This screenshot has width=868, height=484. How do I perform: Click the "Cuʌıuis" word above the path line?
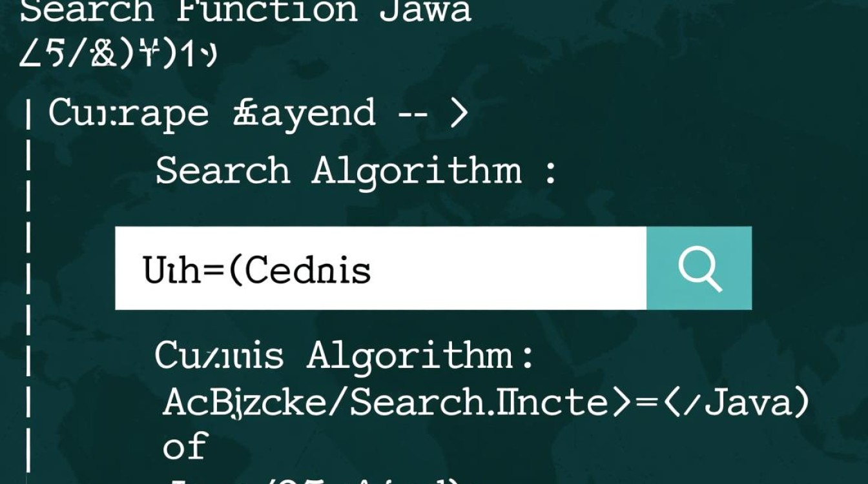(219, 356)
